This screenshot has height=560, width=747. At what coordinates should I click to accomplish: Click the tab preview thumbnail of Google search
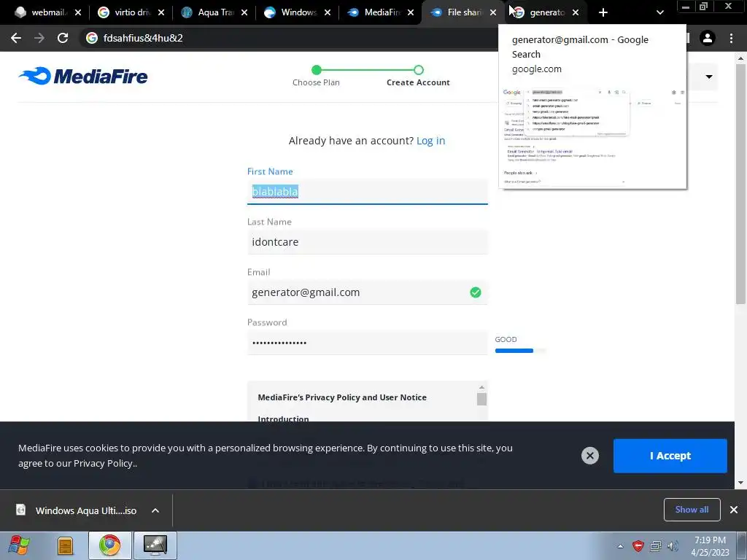pyautogui.click(x=592, y=137)
